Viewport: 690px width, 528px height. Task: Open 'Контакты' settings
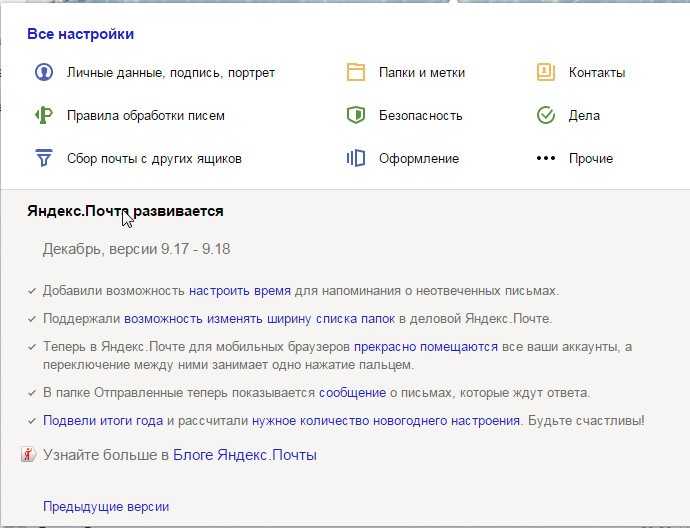click(597, 73)
